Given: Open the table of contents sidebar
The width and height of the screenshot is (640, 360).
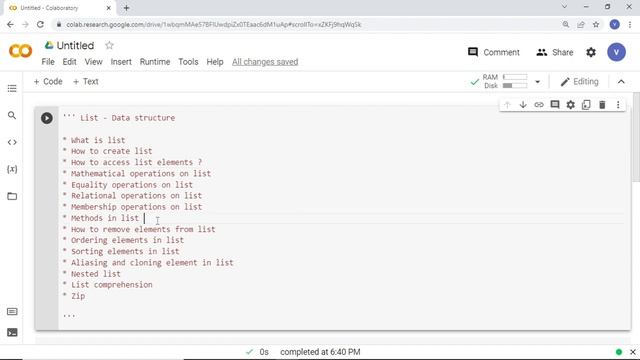Looking at the screenshot, I should tap(12, 89).
